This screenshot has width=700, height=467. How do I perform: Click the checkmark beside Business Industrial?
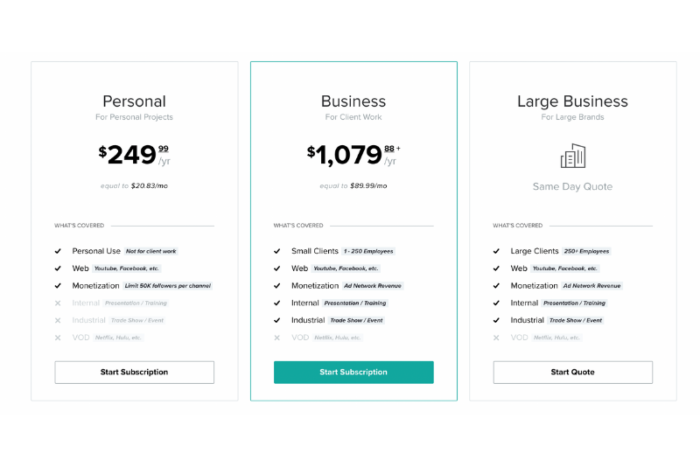[277, 320]
